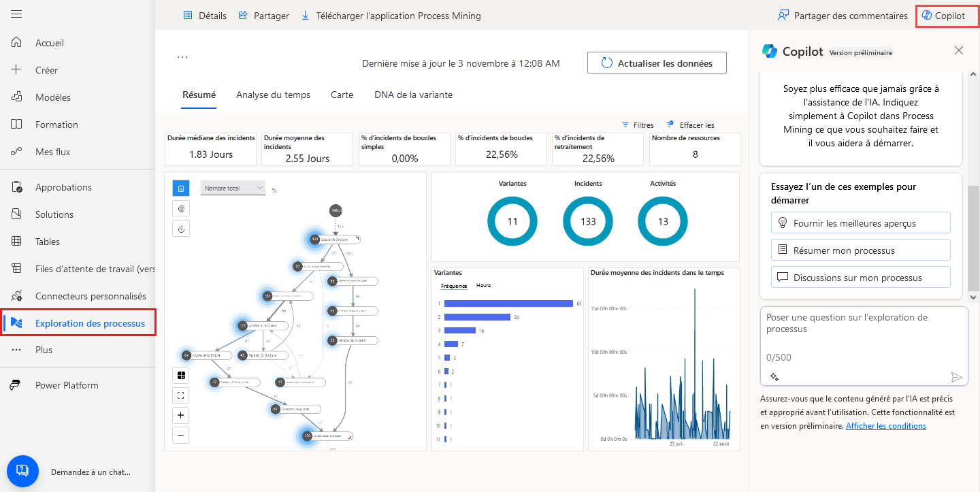The width and height of the screenshot is (980, 492).
Task: Click Discussions sur mon processus
Action: coord(860,277)
